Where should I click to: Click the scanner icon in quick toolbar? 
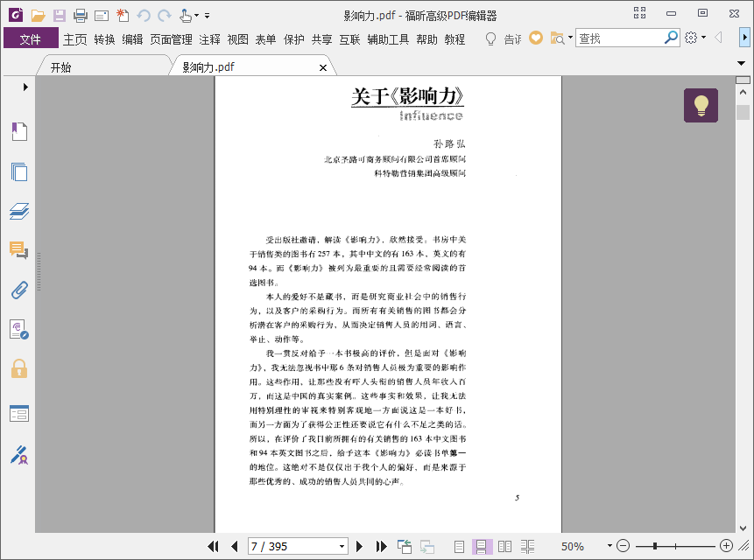[x=102, y=16]
